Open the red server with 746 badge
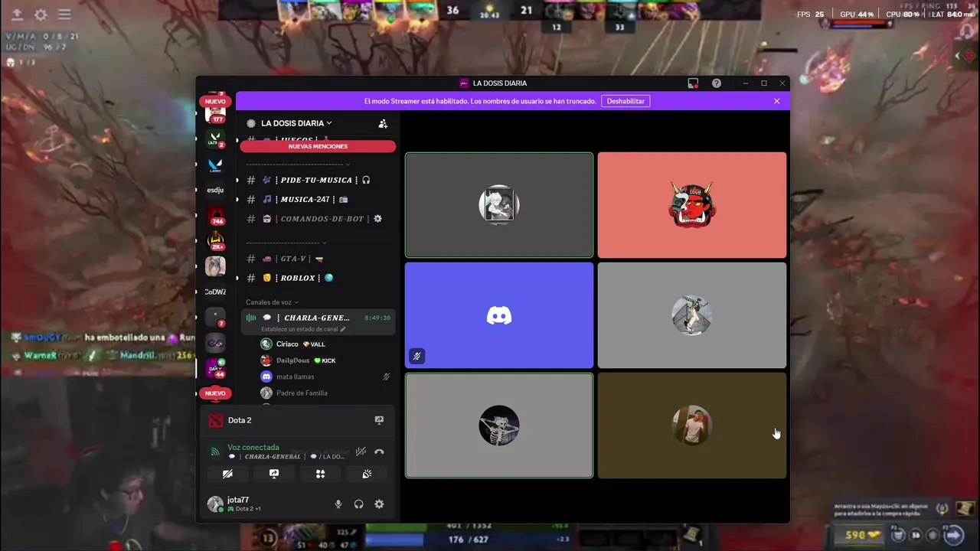Image resolution: width=980 pixels, height=551 pixels. [x=216, y=216]
